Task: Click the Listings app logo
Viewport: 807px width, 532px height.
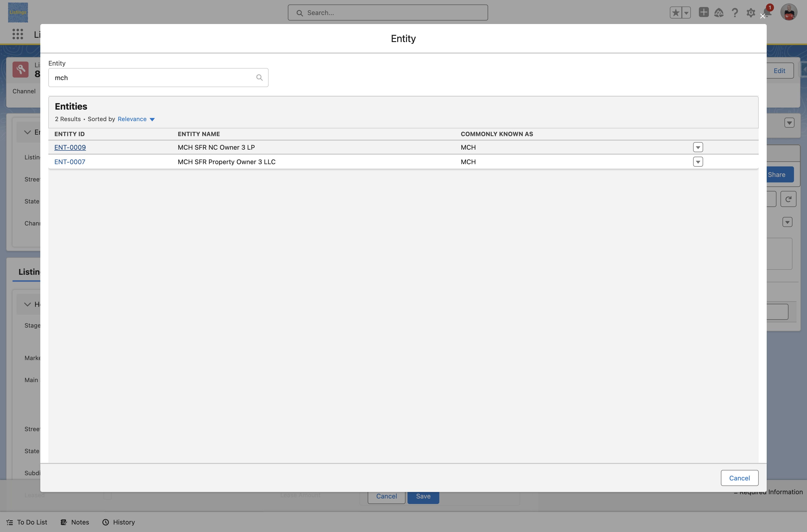Action: 18,13
